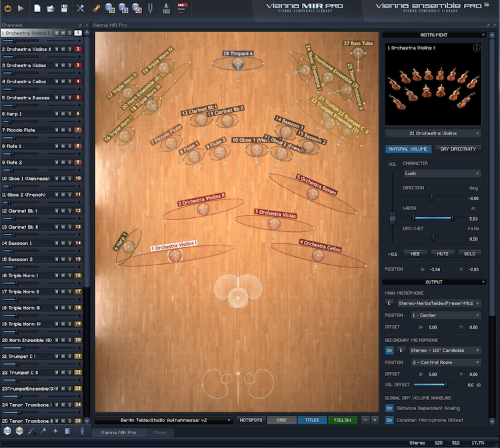Image resolution: width=500 pixels, height=448 pixels.
Task: Toggle Natural Volume for the instrument
Action: 408,149
